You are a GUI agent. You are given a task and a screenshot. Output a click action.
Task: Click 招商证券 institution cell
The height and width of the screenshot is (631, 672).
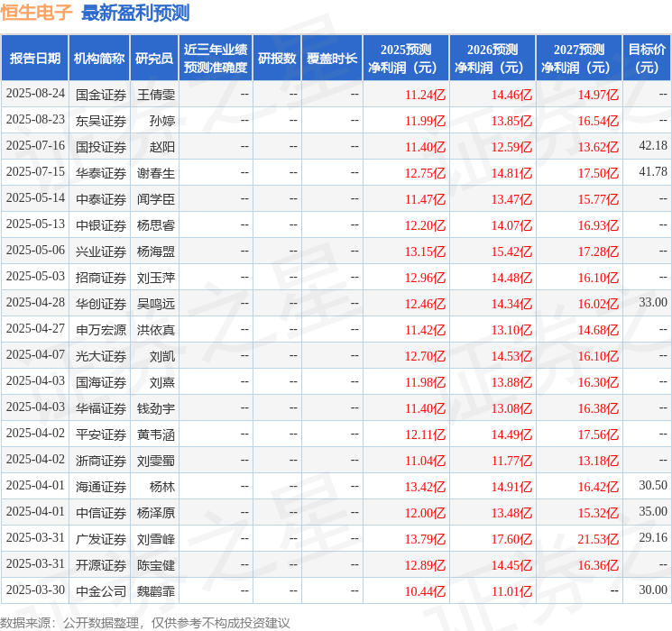tap(101, 278)
